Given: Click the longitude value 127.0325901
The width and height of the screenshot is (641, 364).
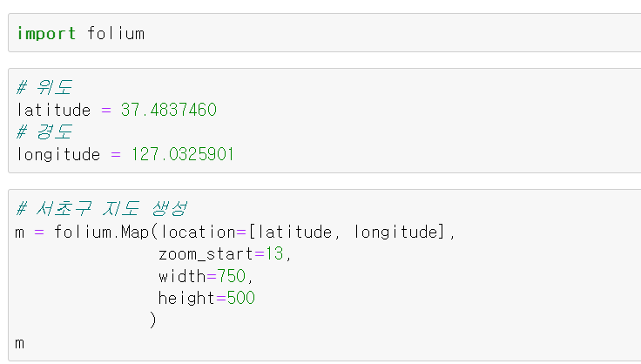Looking at the screenshot, I should point(183,154).
